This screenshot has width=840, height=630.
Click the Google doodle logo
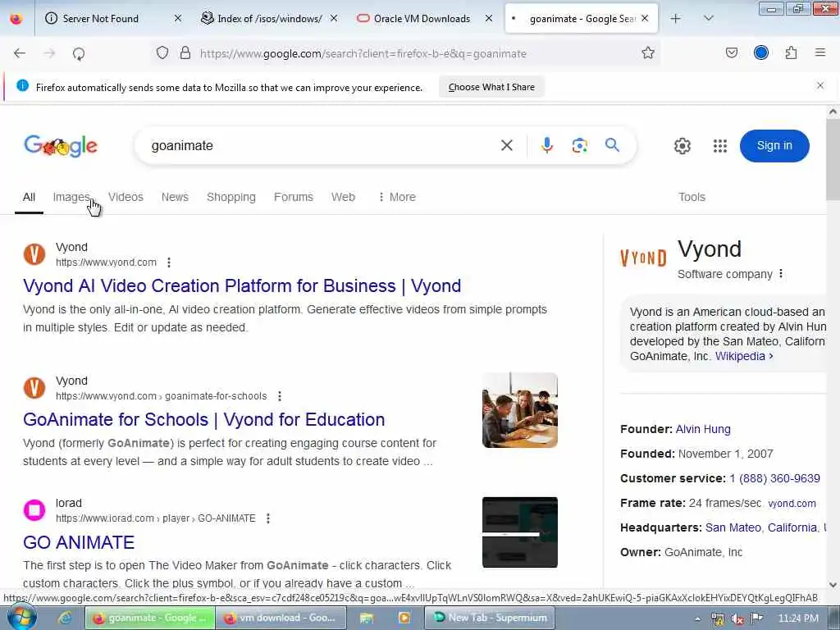[61, 145]
